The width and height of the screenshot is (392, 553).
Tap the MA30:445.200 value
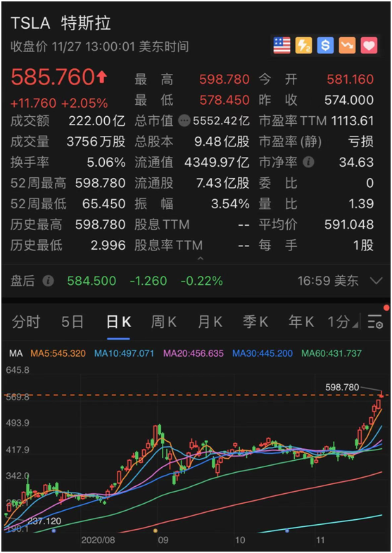click(x=263, y=353)
